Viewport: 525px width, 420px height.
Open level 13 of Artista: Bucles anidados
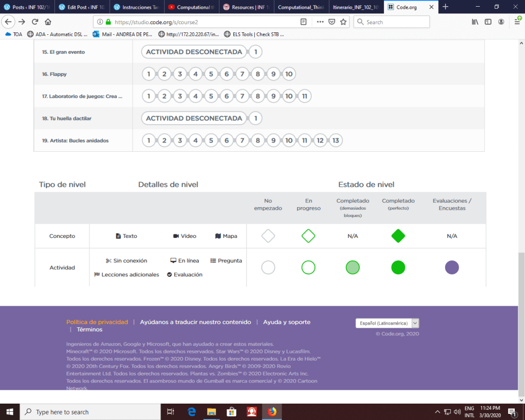click(x=336, y=141)
